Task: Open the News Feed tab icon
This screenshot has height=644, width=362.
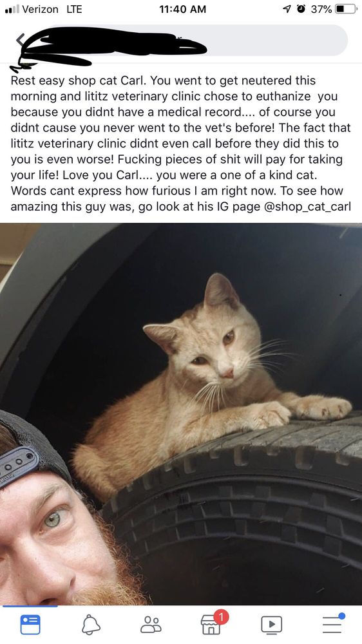Action: pyautogui.click(x=30, y=624)
